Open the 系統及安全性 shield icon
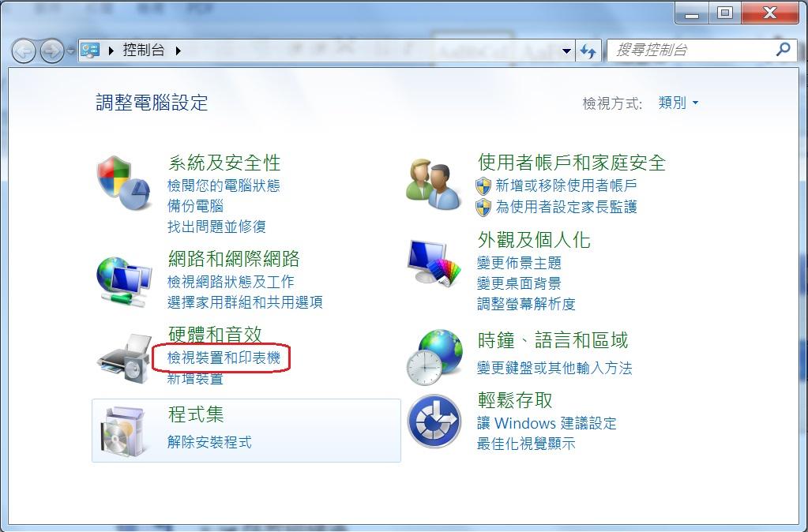808x532 pixels. point(124,183)
